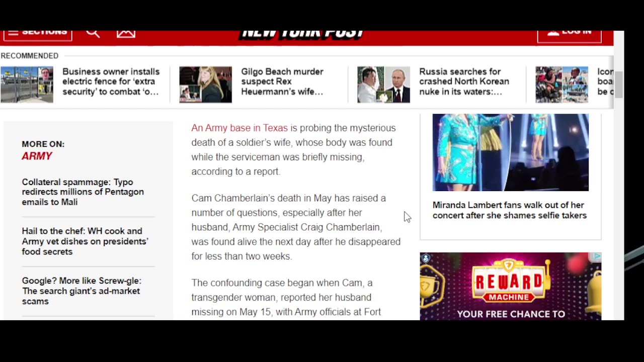Image resolution: width=644 pixels, height=362 pixels.
Task: Open Gilgo Beach suspect wife thumbnail
Action: pyautogui.click(x=205, y=84)
